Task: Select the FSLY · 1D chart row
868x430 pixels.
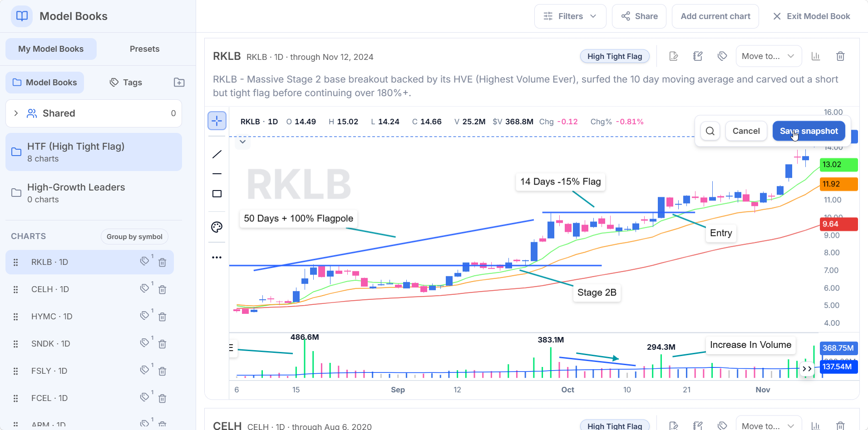Action: [89, 371]
